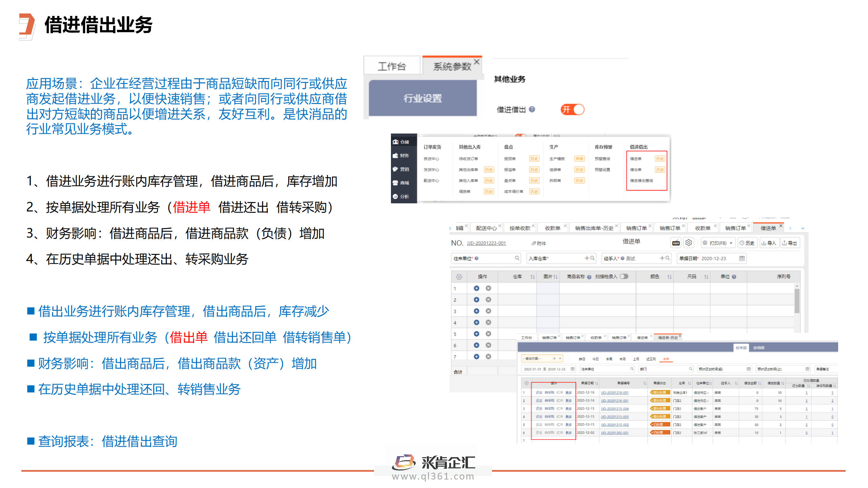Open 其他出库单 in the warehouse menu

(x=468, y=169)
